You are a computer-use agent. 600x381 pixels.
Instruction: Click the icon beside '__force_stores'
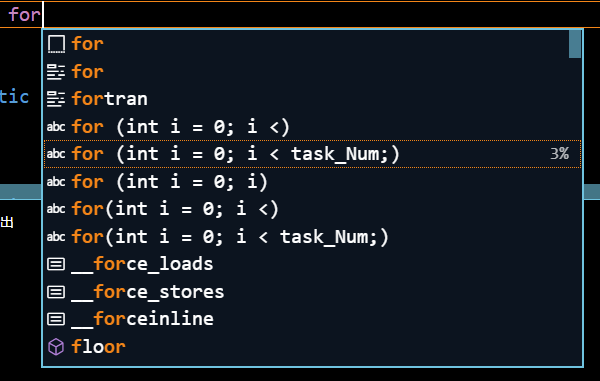tap(56, 292)
